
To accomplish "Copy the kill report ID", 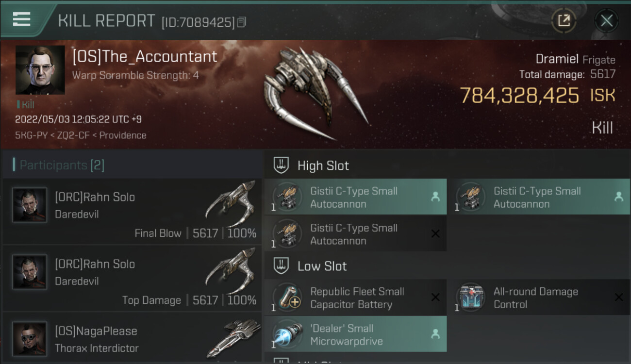I will 242,22.
